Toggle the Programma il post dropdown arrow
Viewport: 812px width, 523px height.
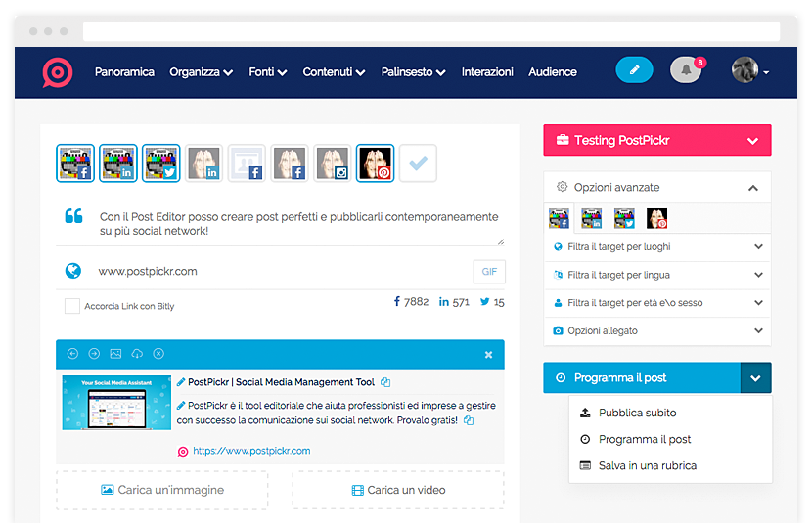[756, 377]
